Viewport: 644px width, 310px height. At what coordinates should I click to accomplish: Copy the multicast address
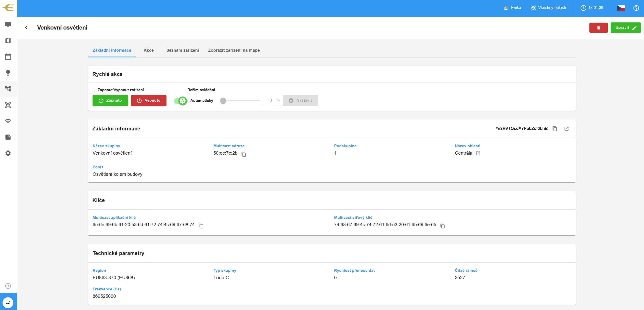pos(244,154)
